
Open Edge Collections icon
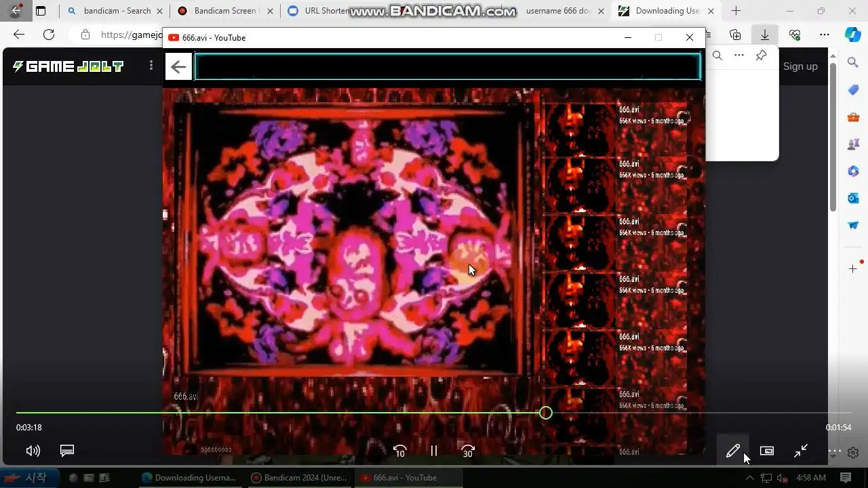click(735, 35)
